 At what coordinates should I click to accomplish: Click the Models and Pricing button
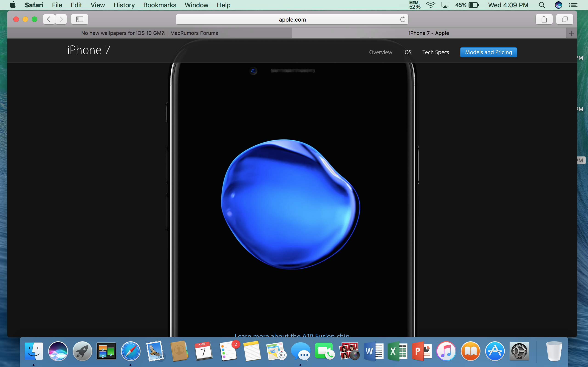point(488,52)
